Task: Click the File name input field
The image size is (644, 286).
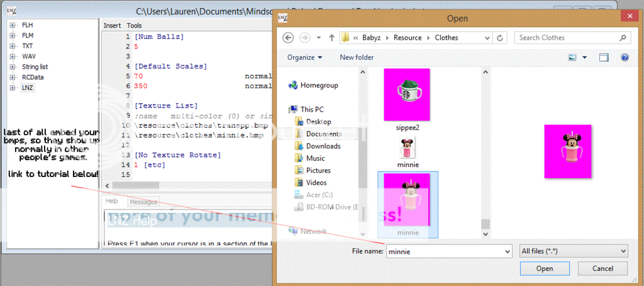Action: (x=445, y=251)
